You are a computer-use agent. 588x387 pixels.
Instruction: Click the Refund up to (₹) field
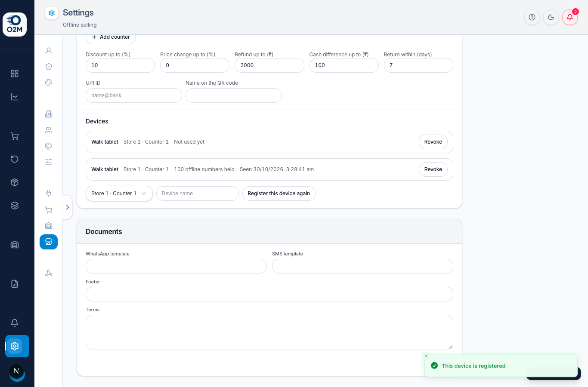tap(269, 65)
